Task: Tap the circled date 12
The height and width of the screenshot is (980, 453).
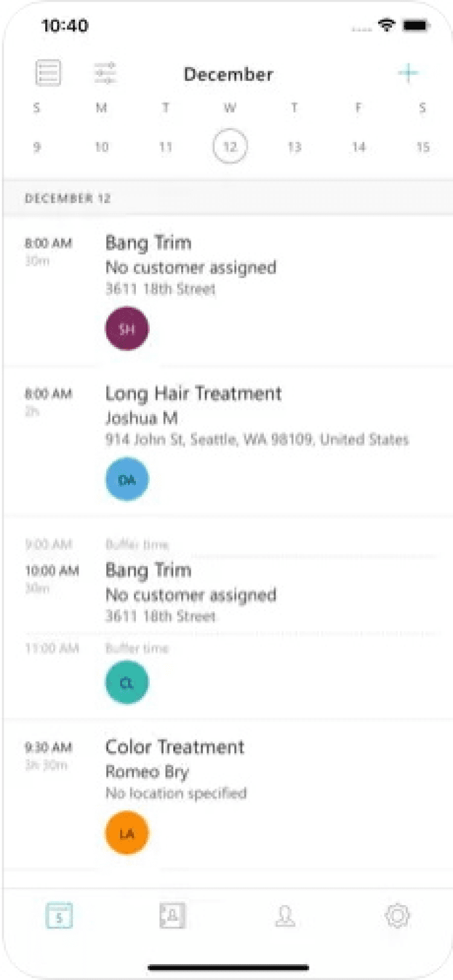Action: [230, 147]
